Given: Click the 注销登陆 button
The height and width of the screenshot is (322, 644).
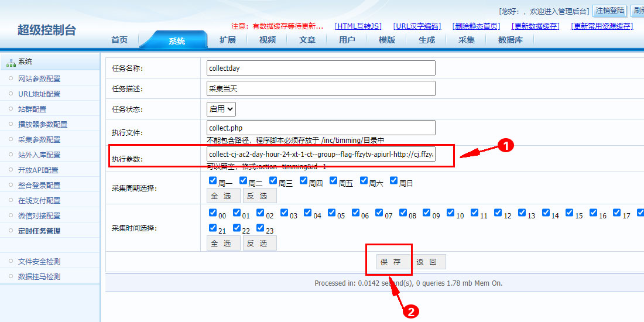Looking at the screenshot, I should tap(610, 11).
